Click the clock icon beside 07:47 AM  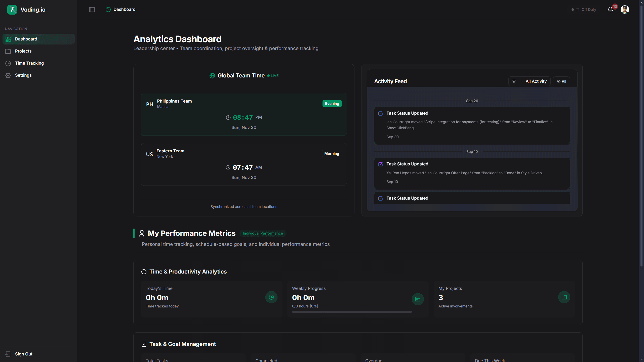click(228, 167)
